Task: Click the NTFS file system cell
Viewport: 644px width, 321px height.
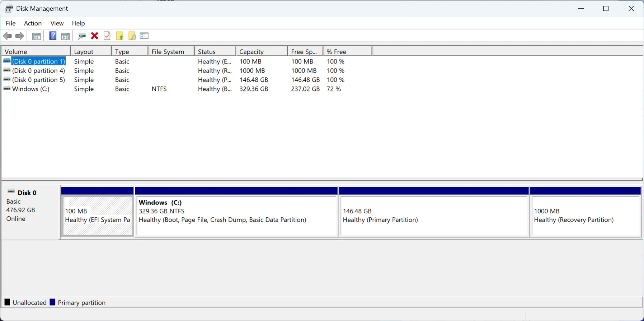Action: [x=159, y=89]
